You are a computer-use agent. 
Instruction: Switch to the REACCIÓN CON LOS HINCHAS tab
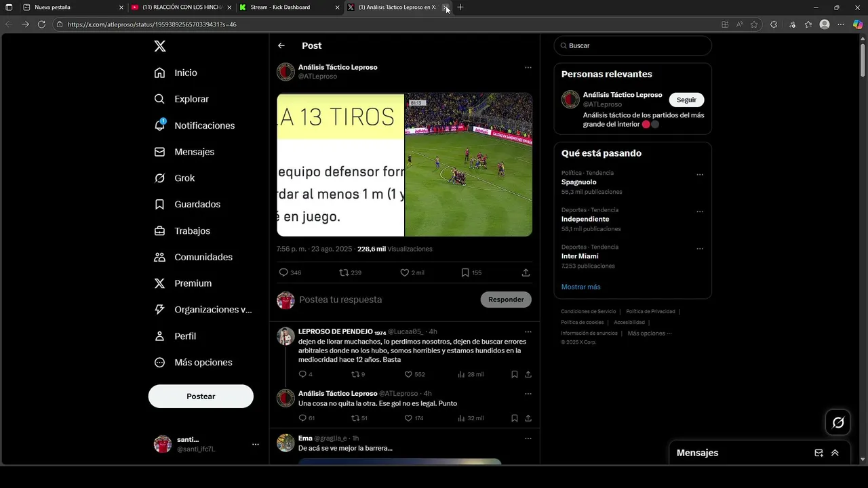click(181, 7)
